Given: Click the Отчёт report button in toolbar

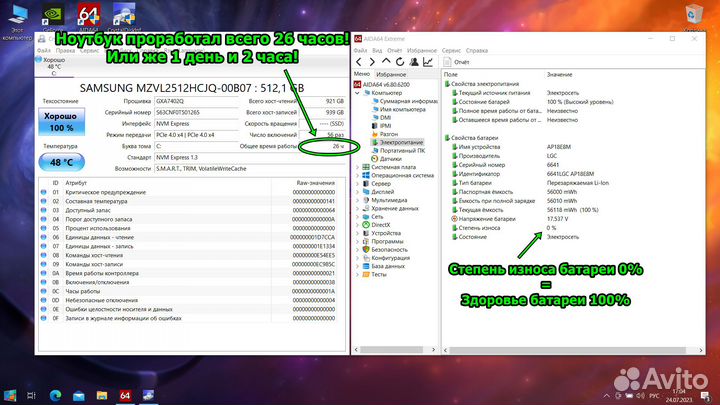Looking at the screenshot, I should click(456, 62).
